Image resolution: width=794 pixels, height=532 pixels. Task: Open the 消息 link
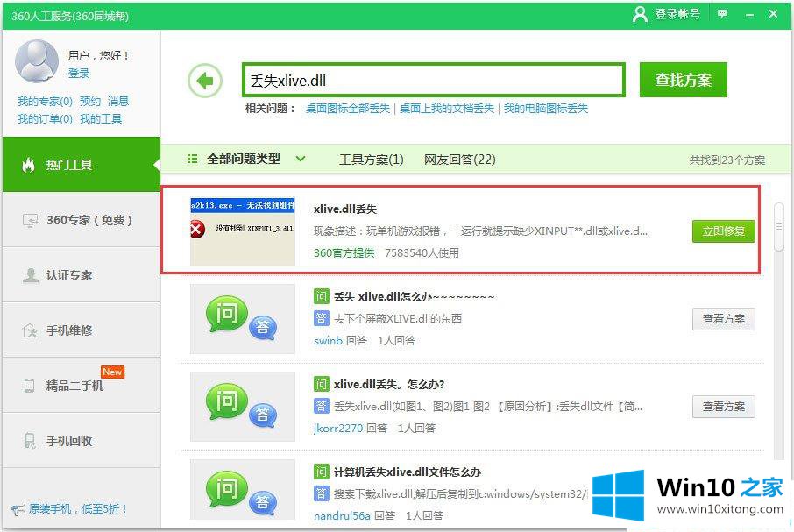118,102
